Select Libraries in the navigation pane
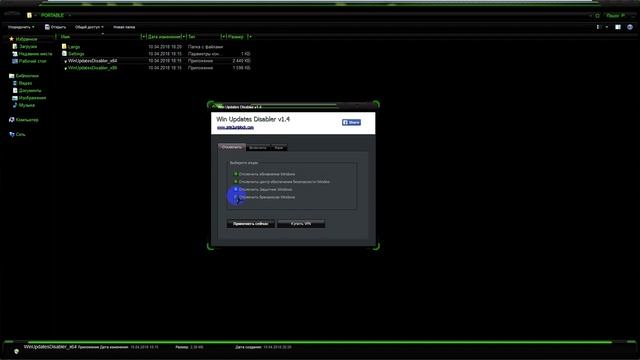The height and width of the screenshot is (360, 640). tap(24, 76)
